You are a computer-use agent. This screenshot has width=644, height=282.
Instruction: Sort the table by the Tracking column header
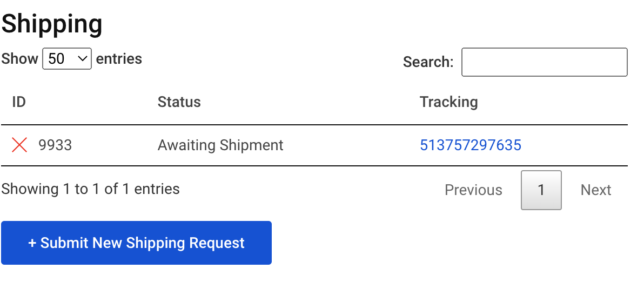448,102
